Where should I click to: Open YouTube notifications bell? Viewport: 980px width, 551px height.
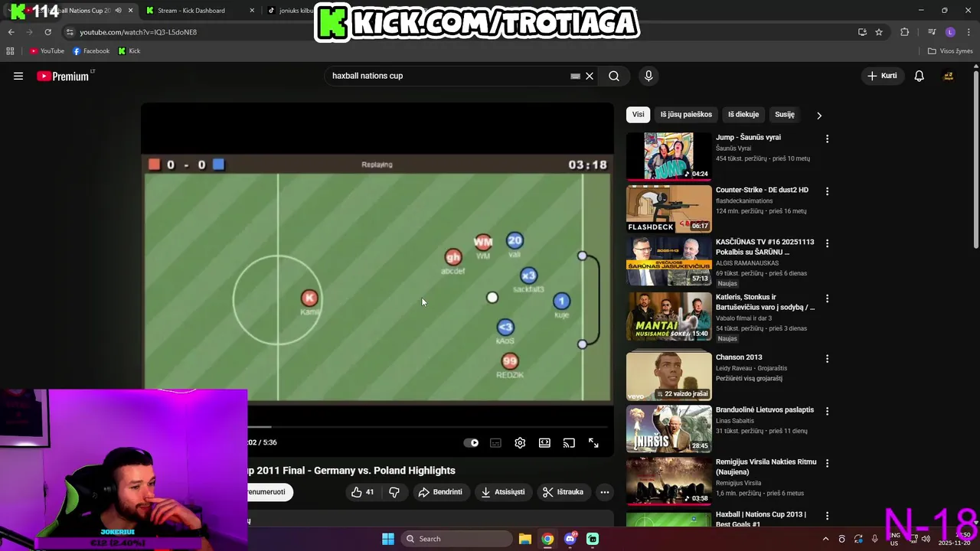coord(919,76)
